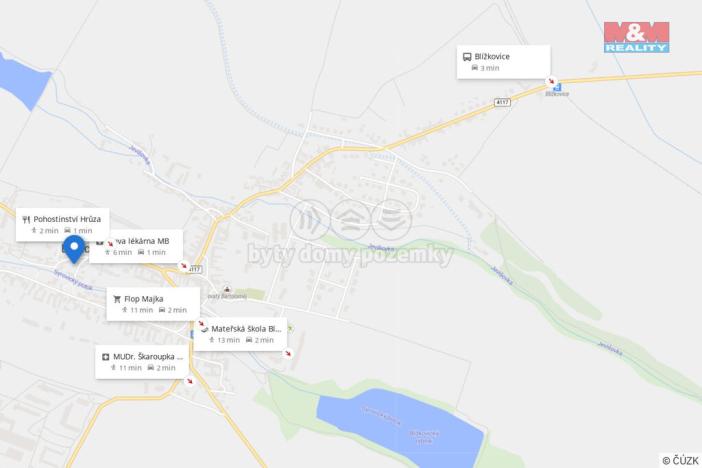
Task: Select the MUDr. Škaroupka doctor card
Action: pos(142,362)
